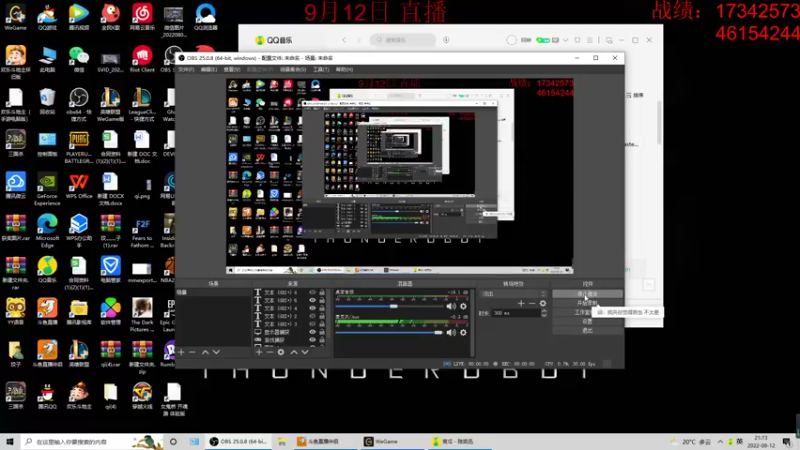This screenshot has height=450, width=800.
Task: Adjust the 桌面音频 volume slider
Action: 394,306
